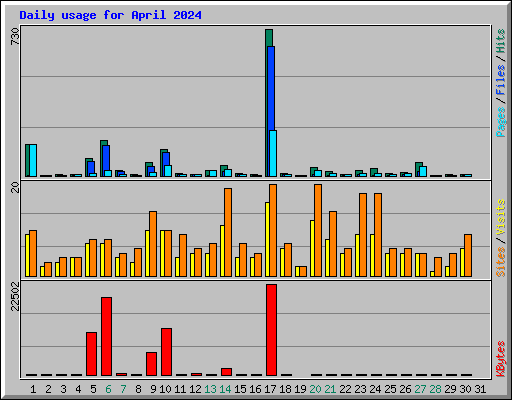
Task: Click the day 17 cyan pages bar
Action: pyautogui.click(x=273, y=153)
